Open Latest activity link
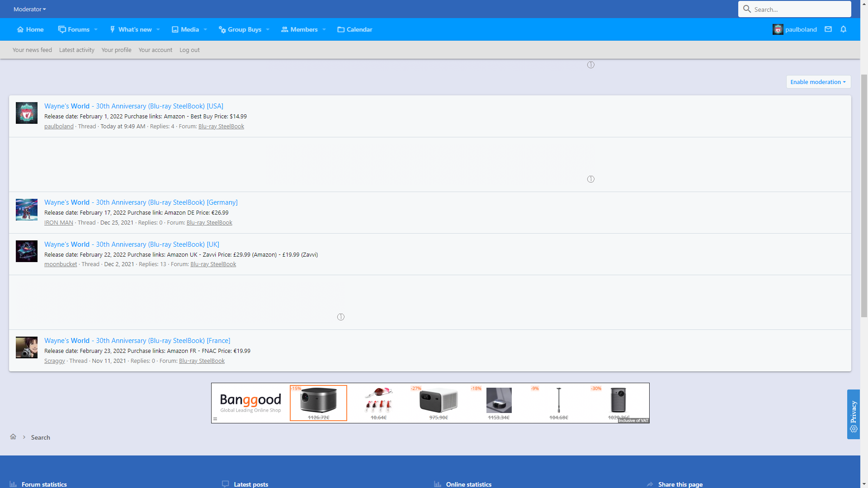868x488 pixels. [x=77, y=50]
